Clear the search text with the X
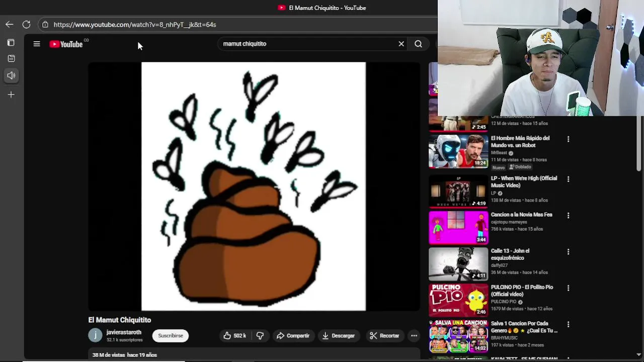This screenshot has height=362, width=644. [x=401, y=44]
